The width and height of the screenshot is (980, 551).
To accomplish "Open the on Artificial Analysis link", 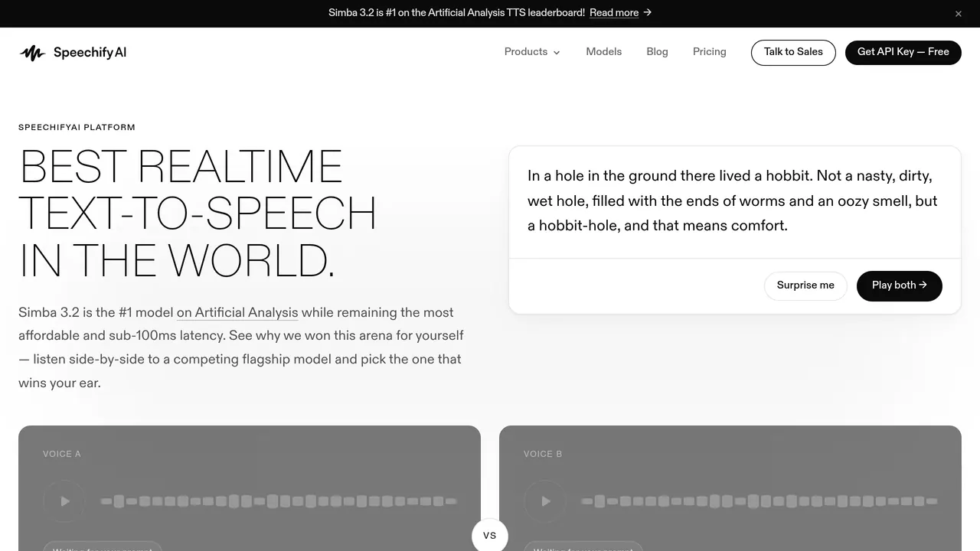I will [x=237, y=312].
